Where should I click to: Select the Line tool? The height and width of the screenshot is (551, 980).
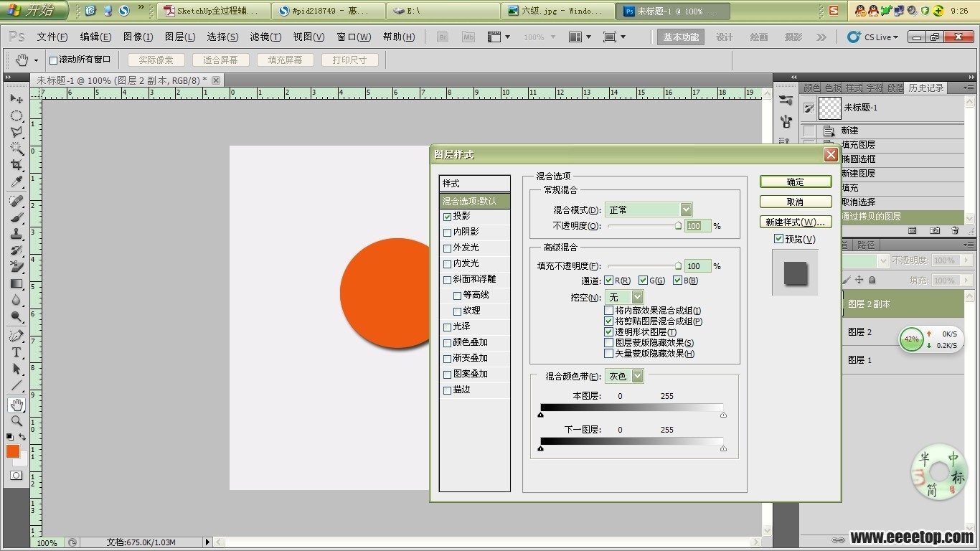pyautogui.click(x=16, y=385)
